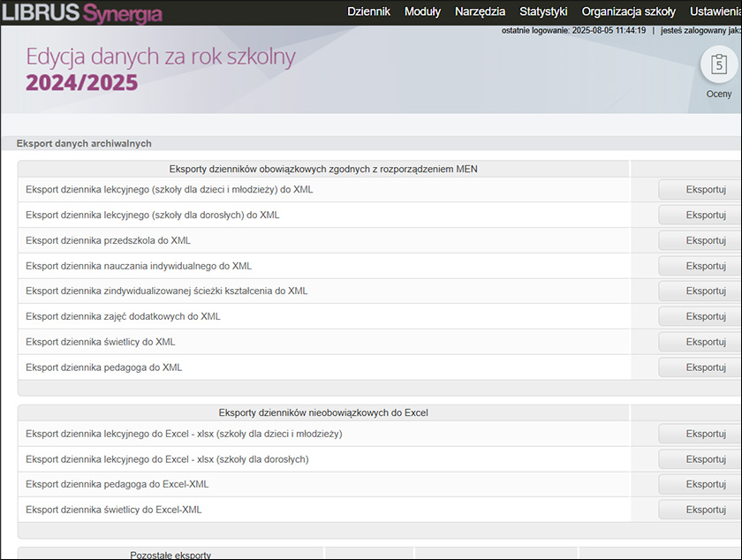The height and width of the screenshot is (560, 742).
Task: Export dziennik lekcyjny xlsx for dzieci i młodzieży
Action: pyautogui.click(x=700, y=434)
